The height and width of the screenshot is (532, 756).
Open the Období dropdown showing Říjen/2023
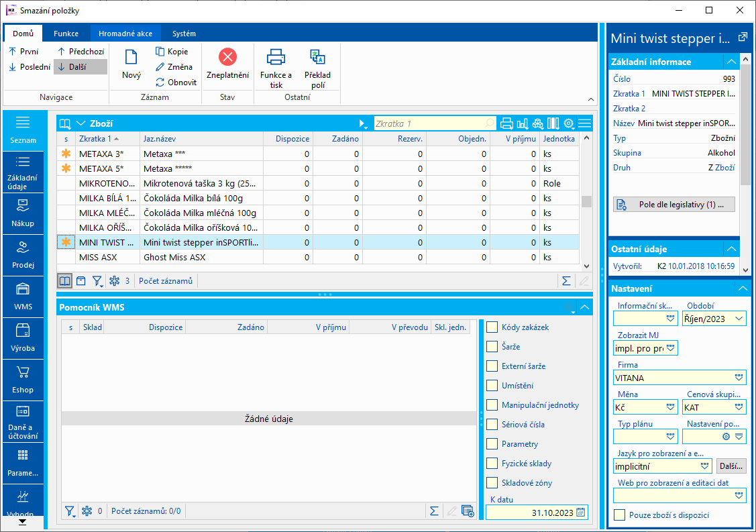[x=739, y=319]
